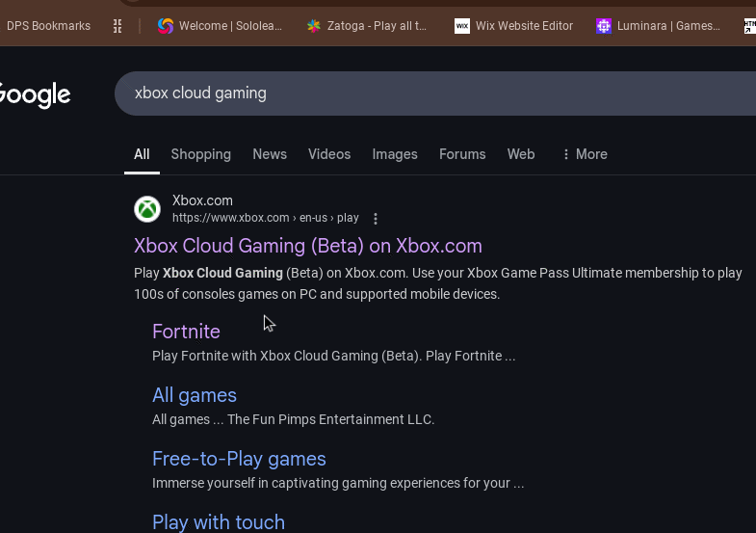Open the Luminara | Games bookmark
The image size is (756, 533).
[x=668, y=26]
